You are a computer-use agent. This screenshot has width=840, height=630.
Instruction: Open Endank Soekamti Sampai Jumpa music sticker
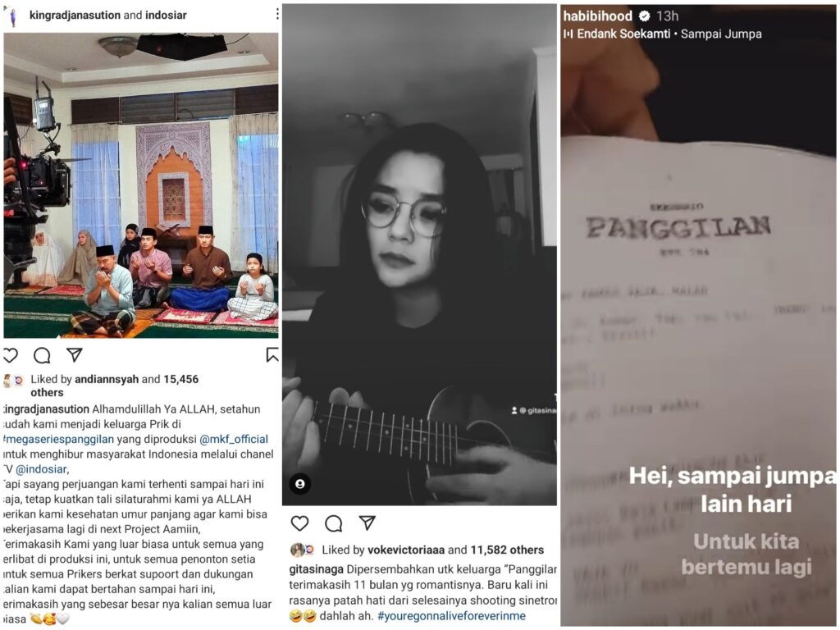[x=662, y=34]
